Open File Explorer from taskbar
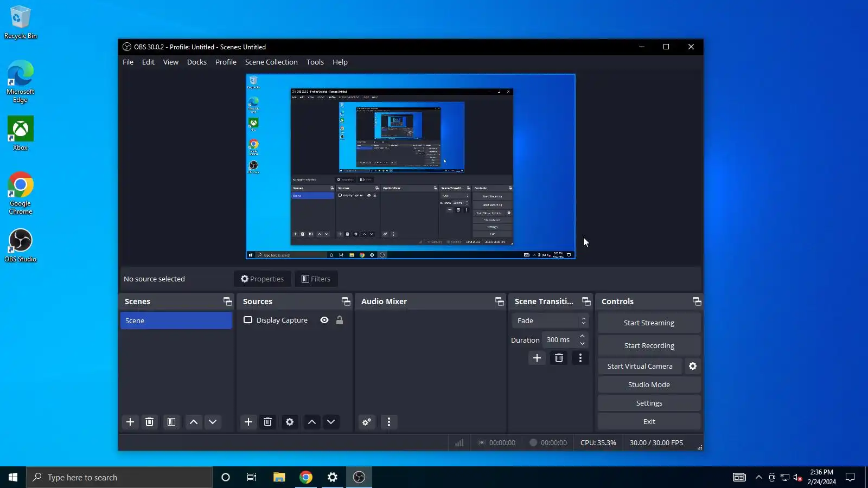868x488 pixels. click(x=279, y=477)
